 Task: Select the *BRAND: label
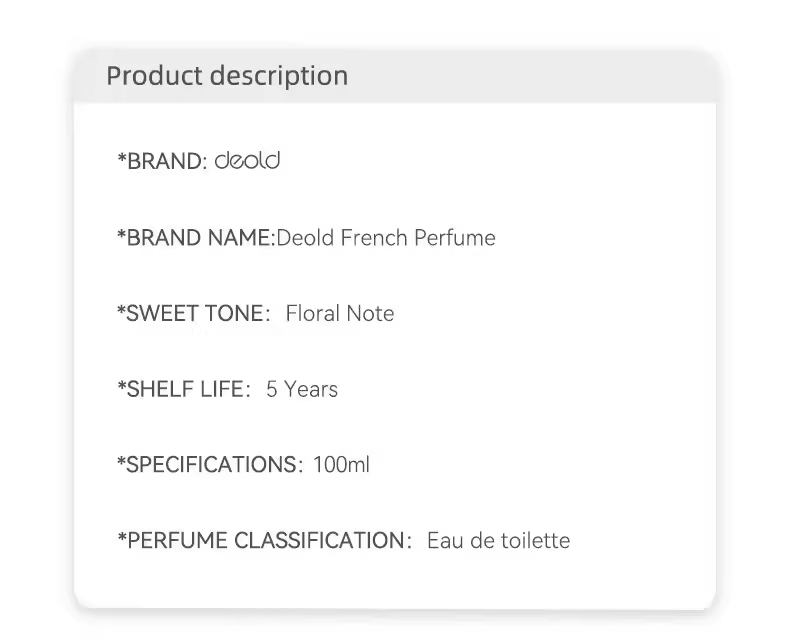click(x=162, y=161)
